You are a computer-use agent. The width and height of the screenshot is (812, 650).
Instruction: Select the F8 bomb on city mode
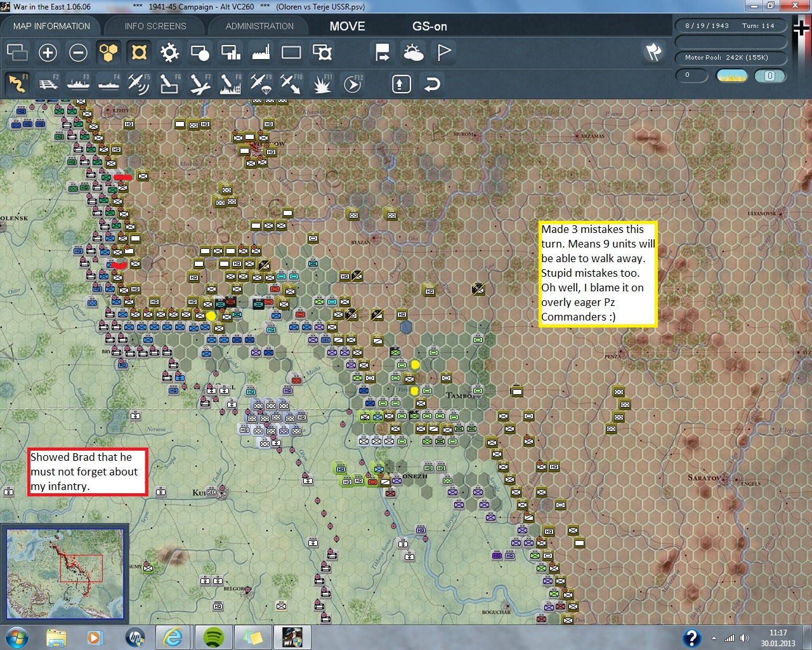tap(231, 83)
